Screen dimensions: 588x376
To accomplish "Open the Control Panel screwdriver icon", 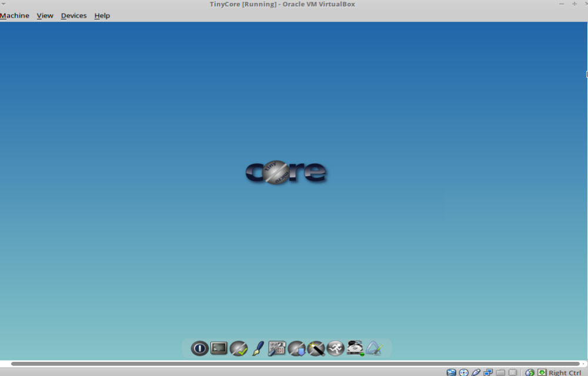I will click(x=277, y=348).
